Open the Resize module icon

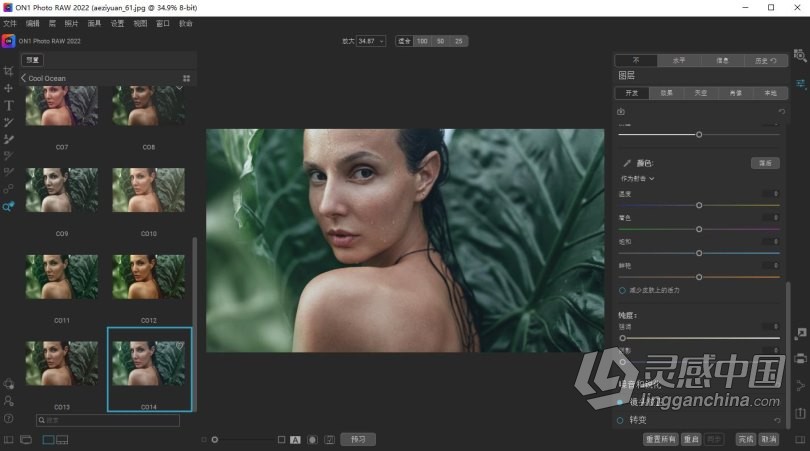click(800, 334)
